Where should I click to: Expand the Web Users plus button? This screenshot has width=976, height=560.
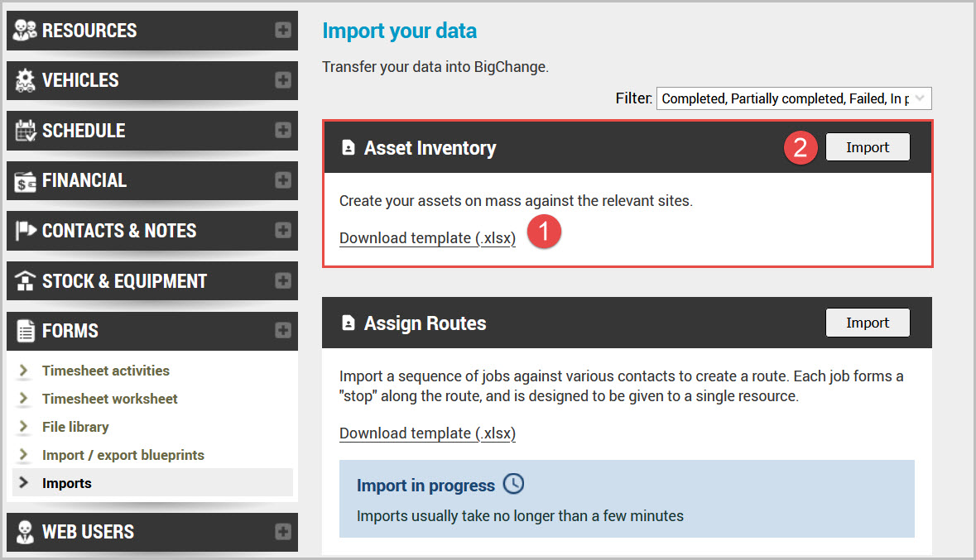point(283,531)
